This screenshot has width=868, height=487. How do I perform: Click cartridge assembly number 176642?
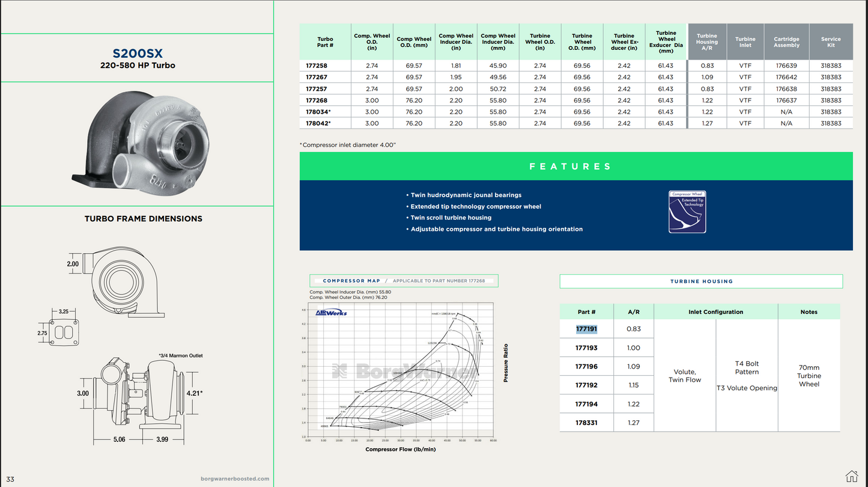coord(786,77)
